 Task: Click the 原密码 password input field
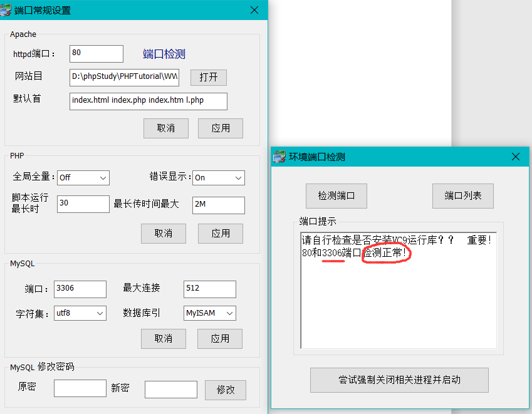click(80, 388)
